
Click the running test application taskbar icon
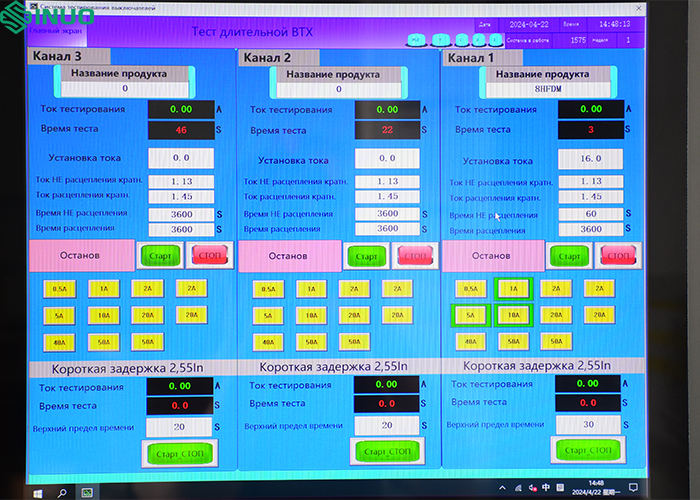tap(88, 492)
